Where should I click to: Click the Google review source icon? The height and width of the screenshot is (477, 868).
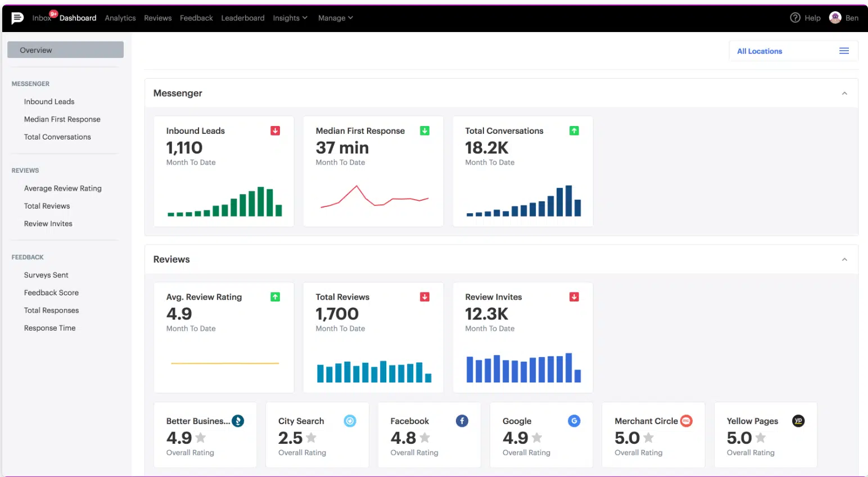pos(574,421)
